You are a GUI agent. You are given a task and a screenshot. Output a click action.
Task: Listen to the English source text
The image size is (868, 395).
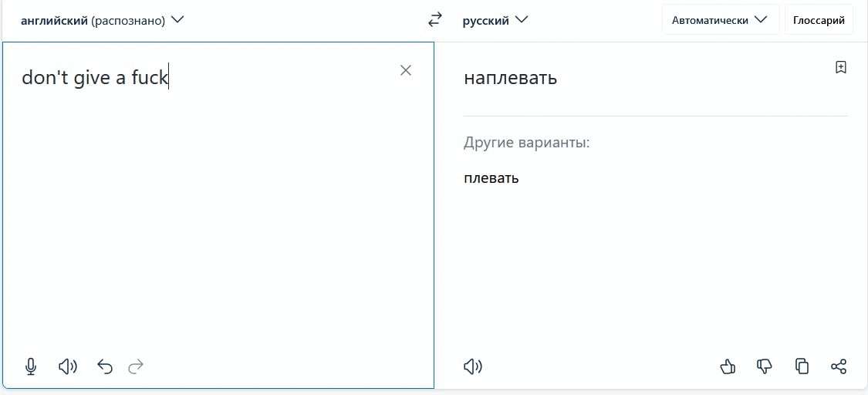click(68, 366)
